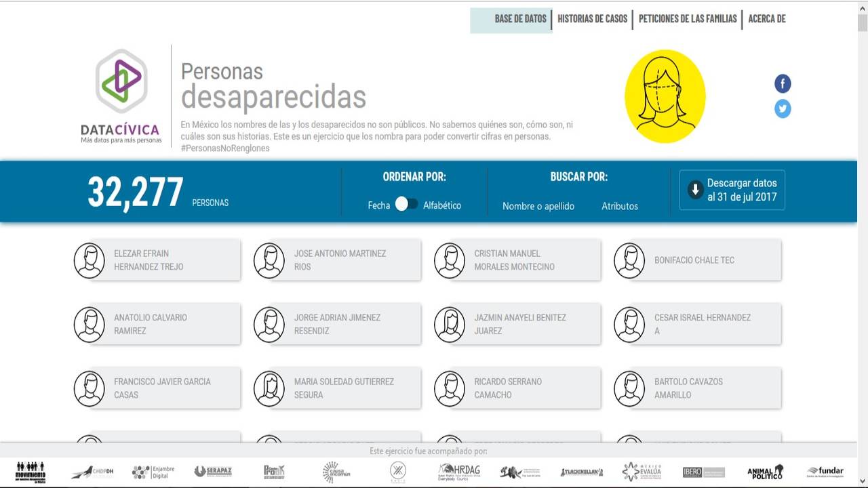Viewport: 868px width, 488px height.
Task: Click the HRDAG partner logo
Action: 459,472
